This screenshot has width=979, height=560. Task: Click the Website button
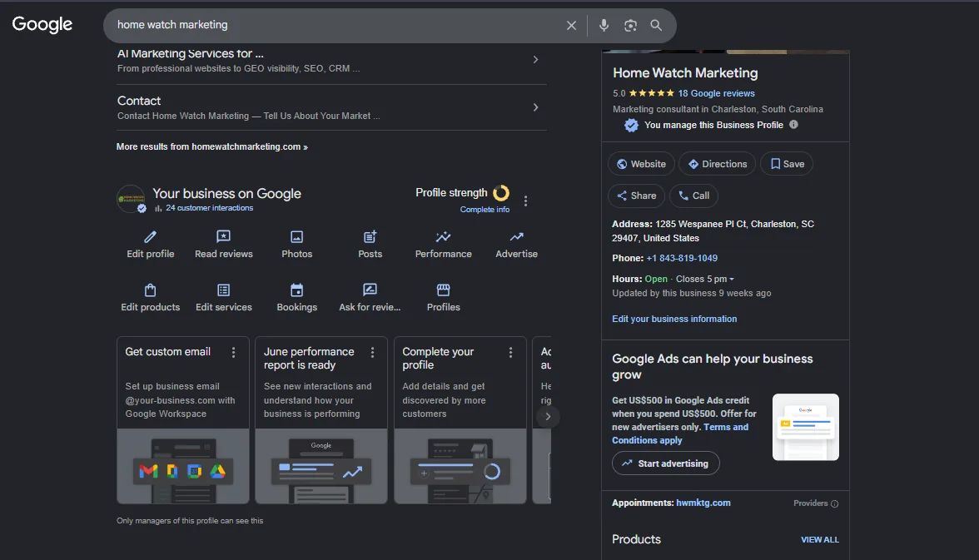641,164
